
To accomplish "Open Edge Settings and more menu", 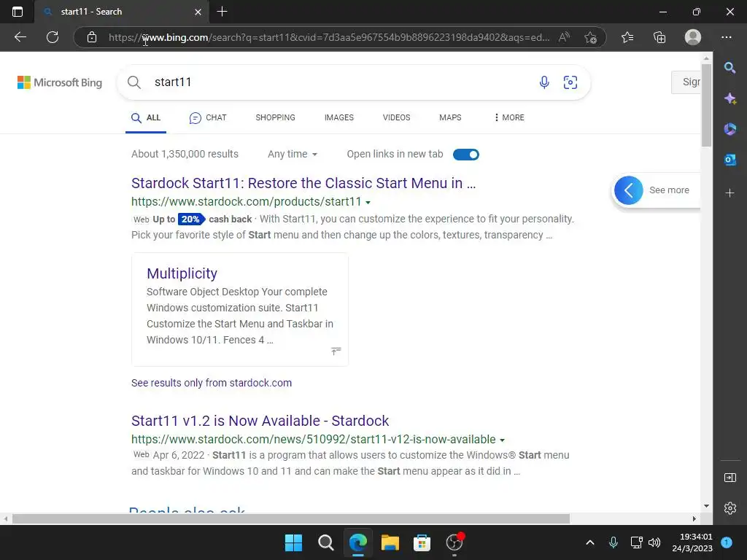I will pyautogui.click(x=727, y=37).
